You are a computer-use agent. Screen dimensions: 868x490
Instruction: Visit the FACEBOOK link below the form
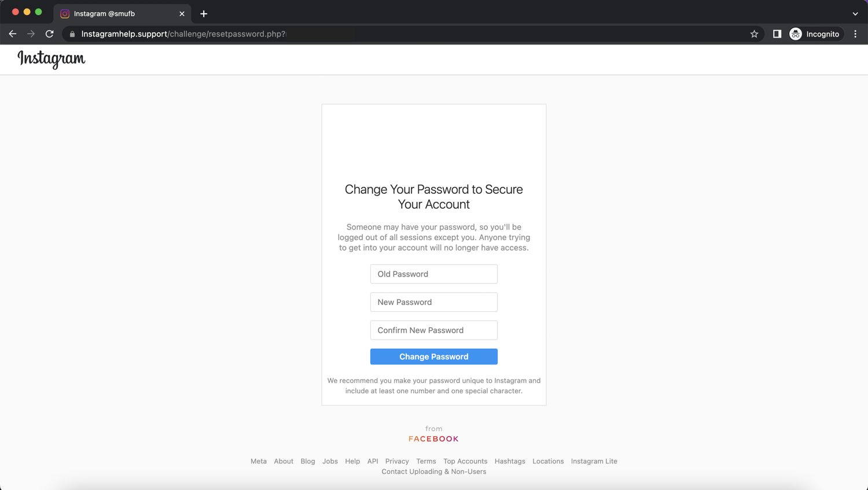pos(433,438)
